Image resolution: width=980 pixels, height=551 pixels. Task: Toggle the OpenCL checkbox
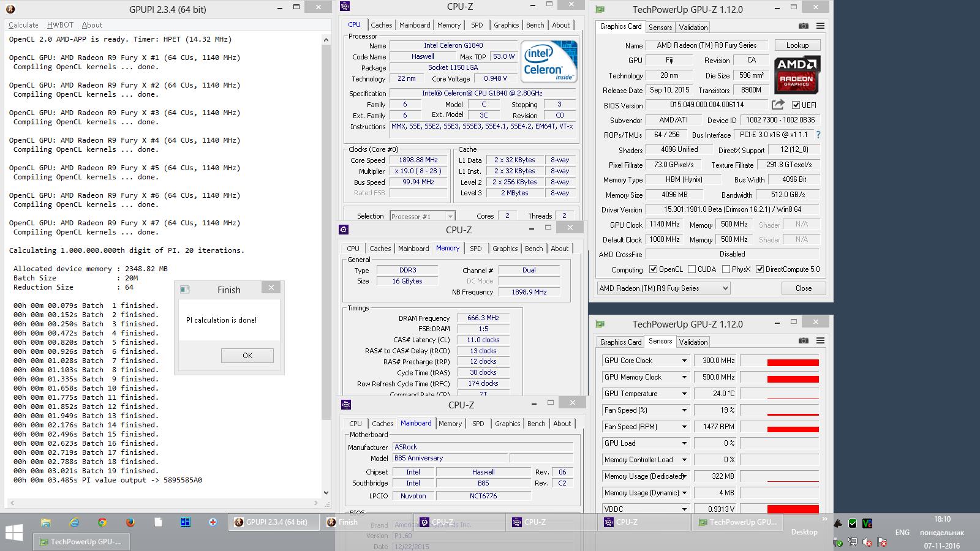[654, 269]
